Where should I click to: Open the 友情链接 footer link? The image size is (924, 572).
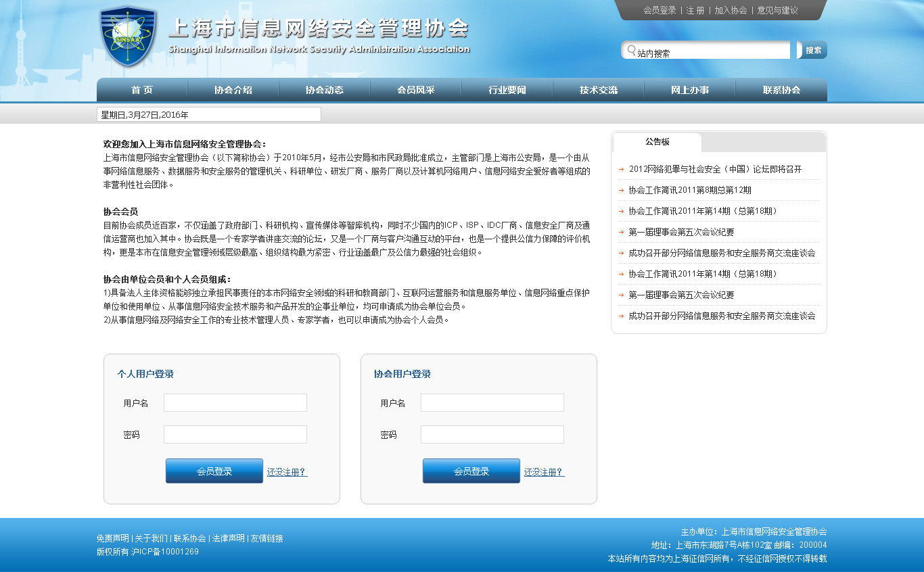pyautogui.click(x=267, y=538)
